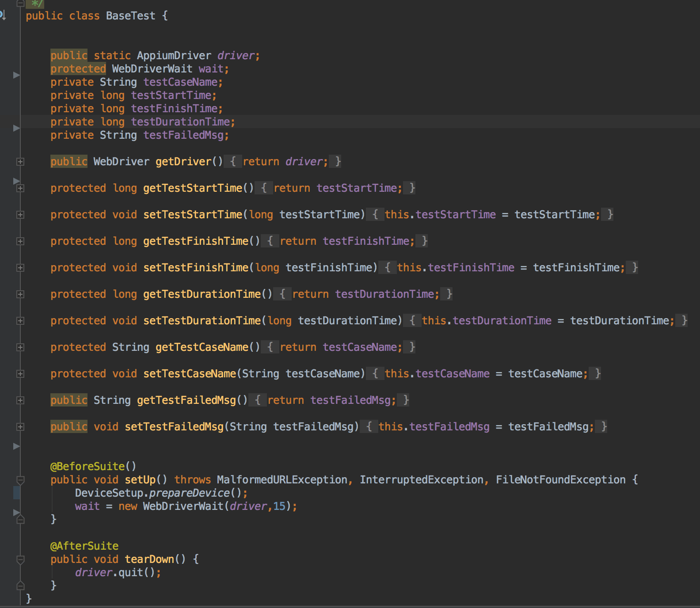Image resolution: width=700 pixels, height=608 pixels.
Task: Click the closing fold marker ending tearDown method
Action: pos(20,586)
